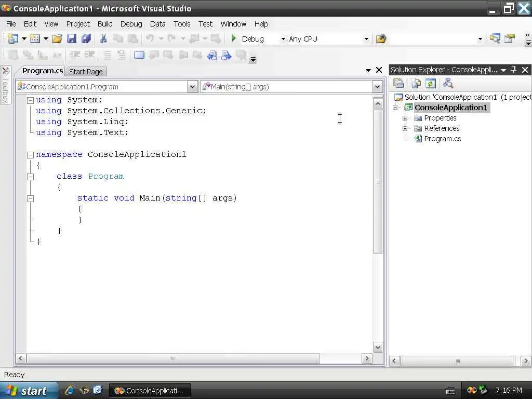The height and width of the screenshot is (399, 532).
Task: Click the View Class Diagram icon
Action: [448, 83]
